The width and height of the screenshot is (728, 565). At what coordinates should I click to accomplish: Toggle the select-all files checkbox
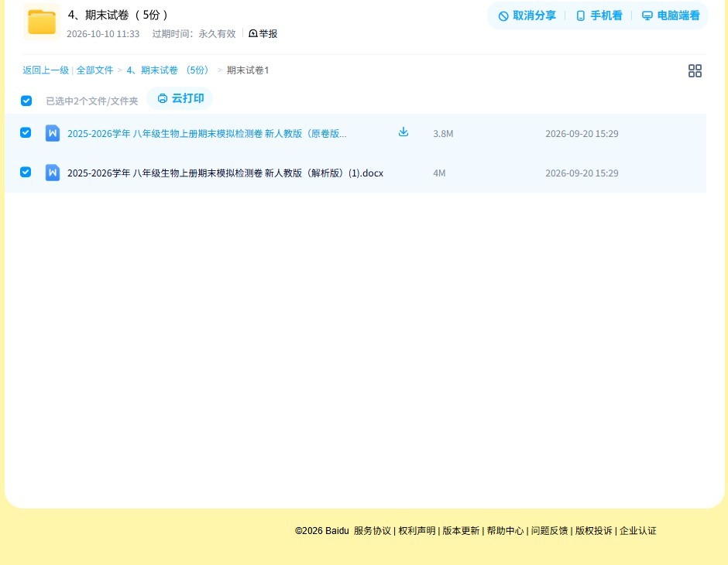click(26, 101)
